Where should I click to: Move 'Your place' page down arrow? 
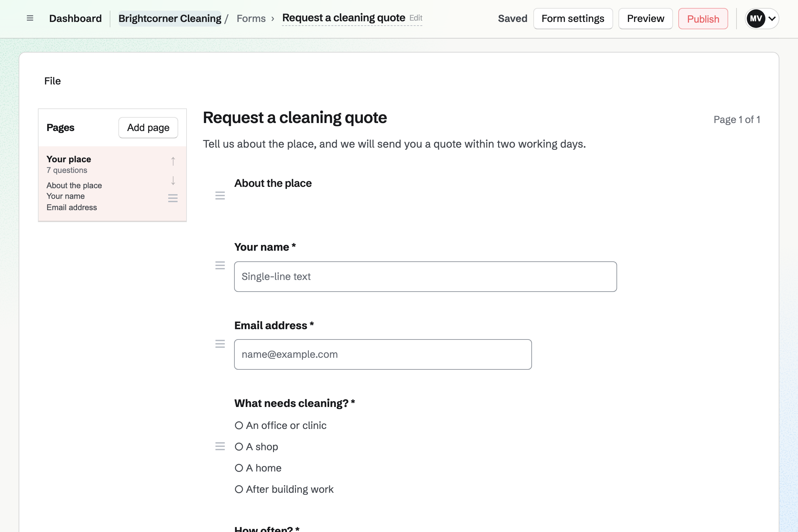[x=173, y=181]
